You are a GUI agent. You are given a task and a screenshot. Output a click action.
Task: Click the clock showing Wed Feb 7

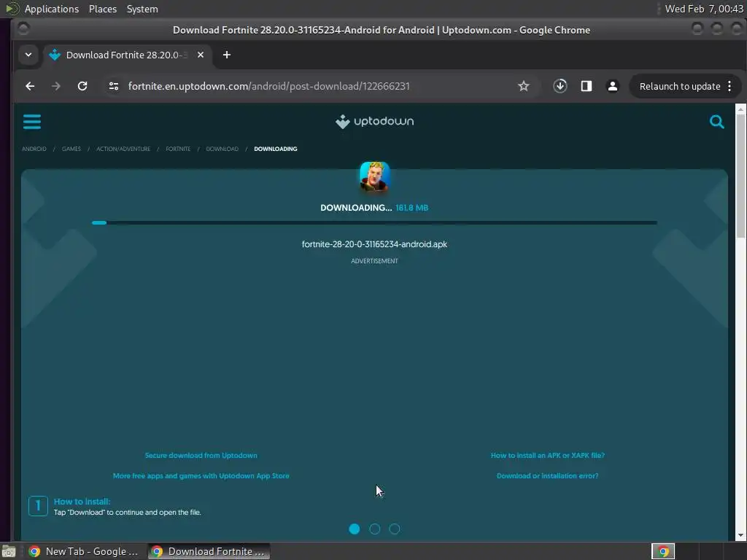click(x=704, y=9)
